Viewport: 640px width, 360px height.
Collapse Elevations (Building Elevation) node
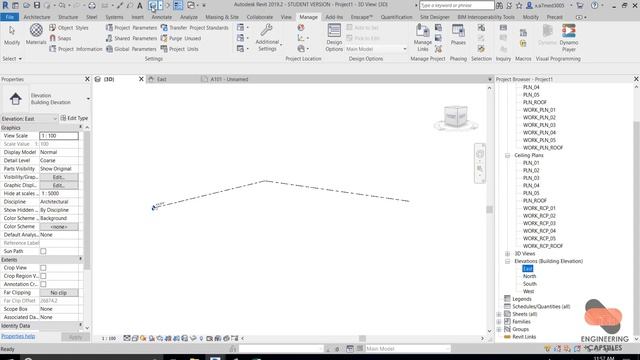tap(507, 261)
